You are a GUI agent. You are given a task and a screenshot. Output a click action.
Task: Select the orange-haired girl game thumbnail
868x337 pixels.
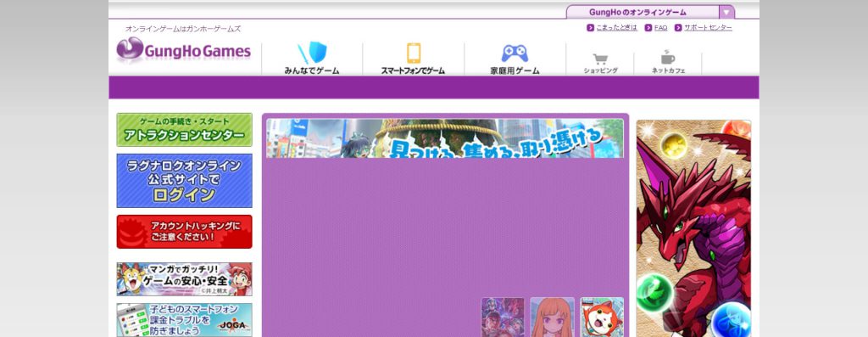[553, 317]
